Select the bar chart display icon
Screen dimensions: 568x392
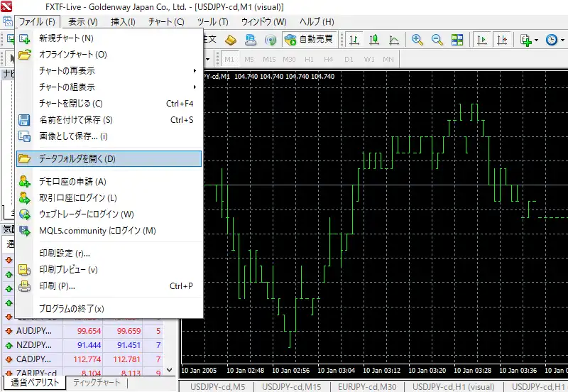[354, 40]
